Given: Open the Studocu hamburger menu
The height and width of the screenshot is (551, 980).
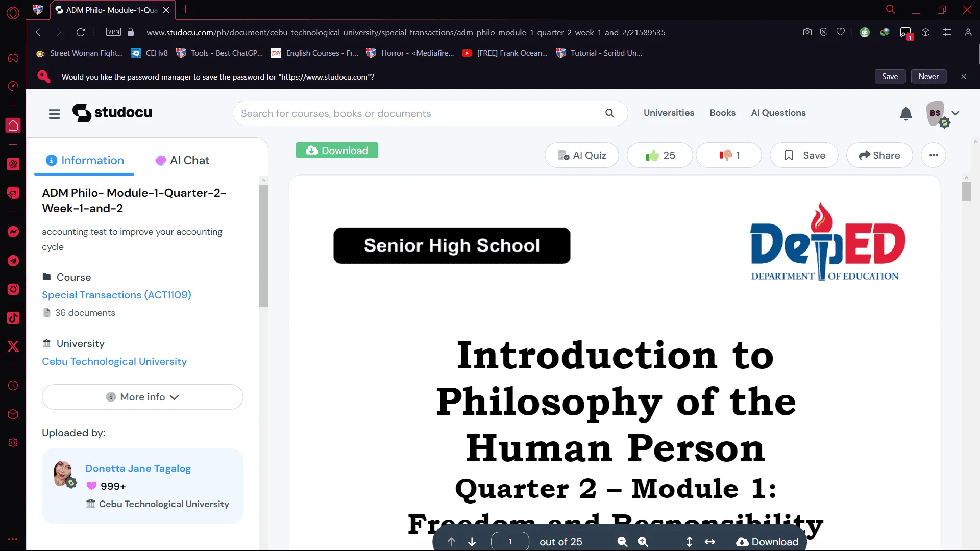Looking at the screenshot, I should click(x=54, y=114).
